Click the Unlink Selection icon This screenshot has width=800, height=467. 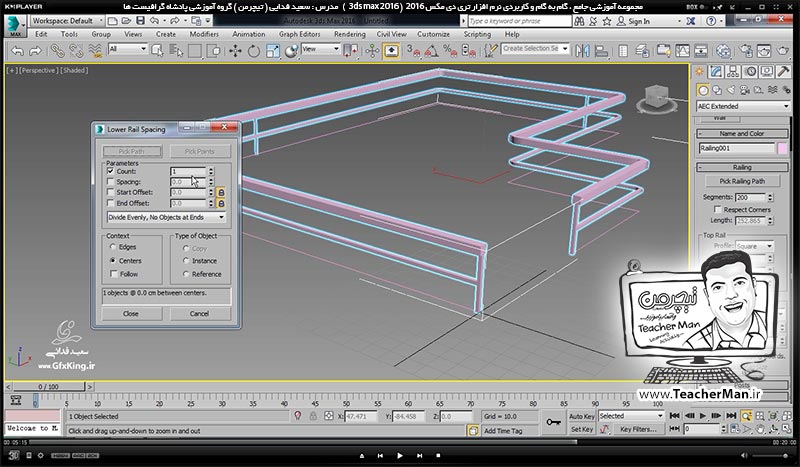(x=76, y=51)
